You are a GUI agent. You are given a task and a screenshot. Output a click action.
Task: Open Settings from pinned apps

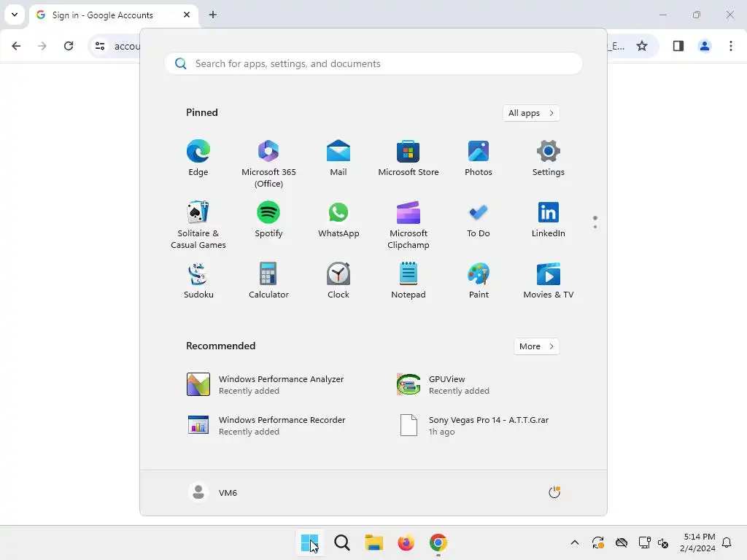[x=549, y=157]
